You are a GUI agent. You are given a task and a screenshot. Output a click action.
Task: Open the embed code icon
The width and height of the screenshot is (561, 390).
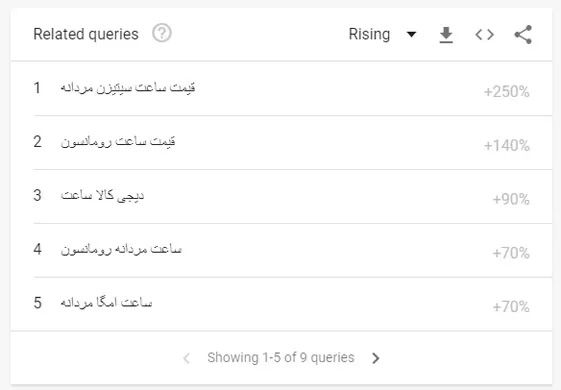coord(484,35)
